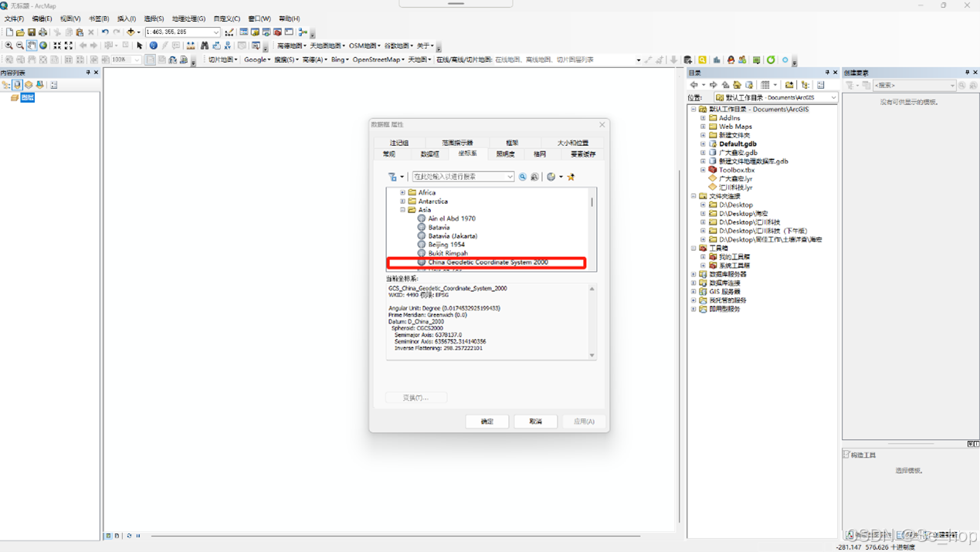Click the Catalog Back arrow

coord(694,85)
